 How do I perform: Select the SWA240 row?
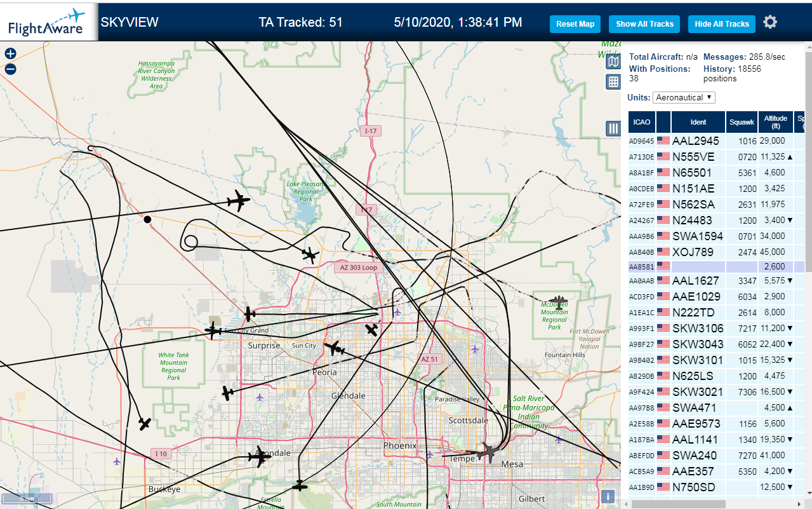[x=716, y=455]
